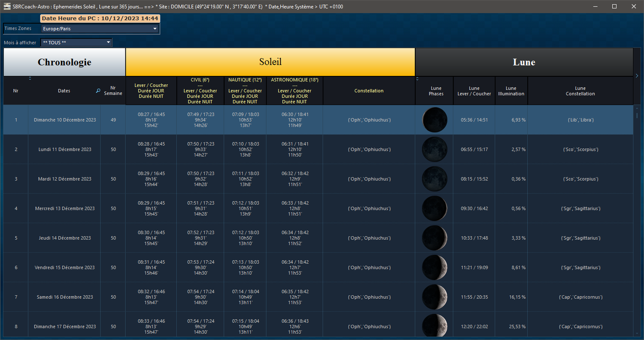Click moon phase image for Samedi 16 Décembre
Image resolution: width=644 pixels, height=340 pixels.
pyautogui.click(x=434, y=297)
